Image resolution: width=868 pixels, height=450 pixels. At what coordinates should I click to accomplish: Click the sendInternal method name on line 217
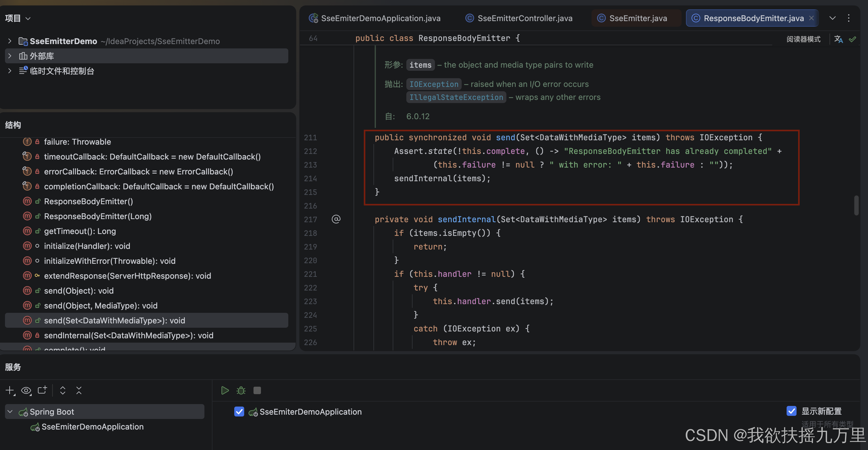[x=466, y=219]
